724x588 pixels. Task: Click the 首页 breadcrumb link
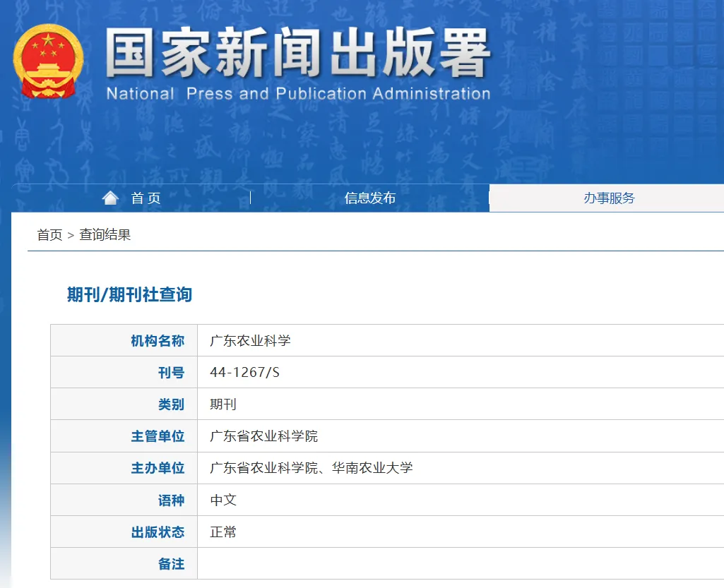(49, 235)
